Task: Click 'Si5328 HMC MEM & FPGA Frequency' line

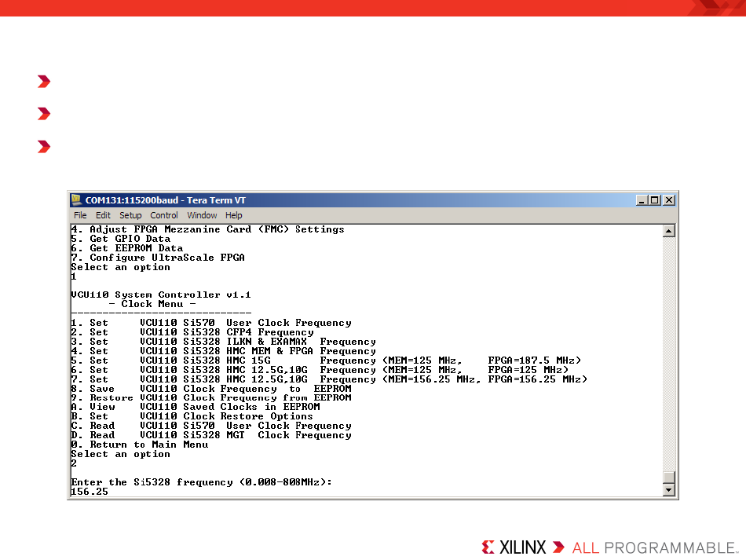Action: point(223,351)
